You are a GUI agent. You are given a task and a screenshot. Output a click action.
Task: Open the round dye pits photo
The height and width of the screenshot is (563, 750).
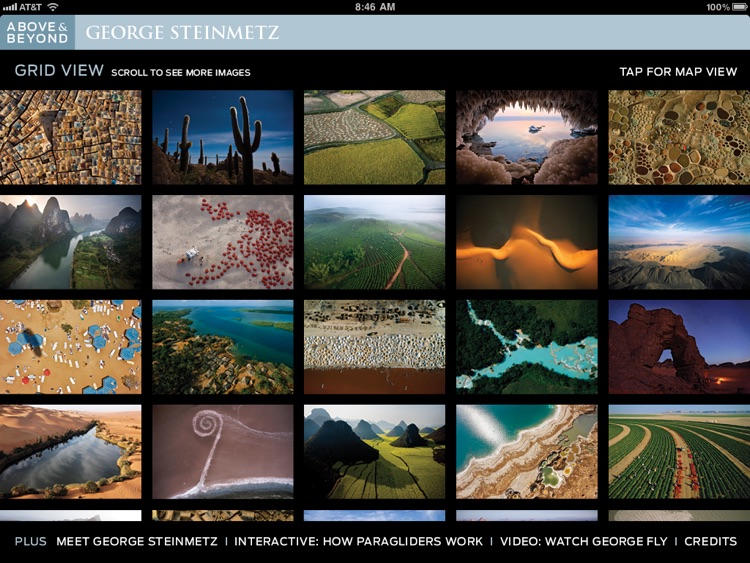point(679,137)
